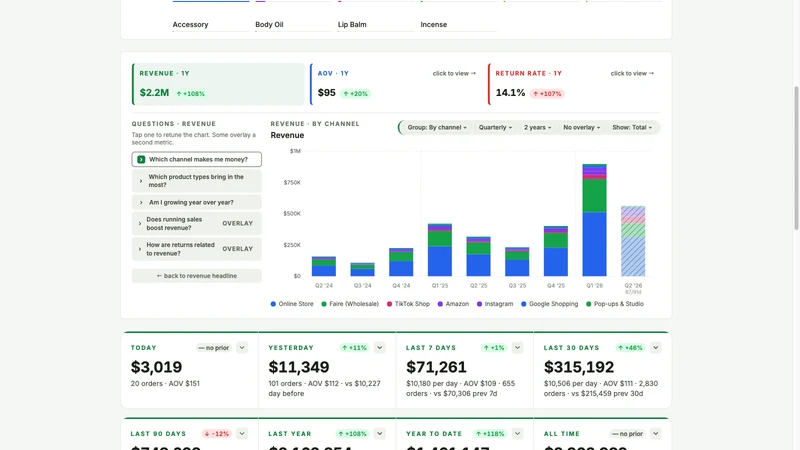This screenshot has height=450, width=800.
Task: Select 'How are returns related to revenue?' question
Action: click(196, 249)
